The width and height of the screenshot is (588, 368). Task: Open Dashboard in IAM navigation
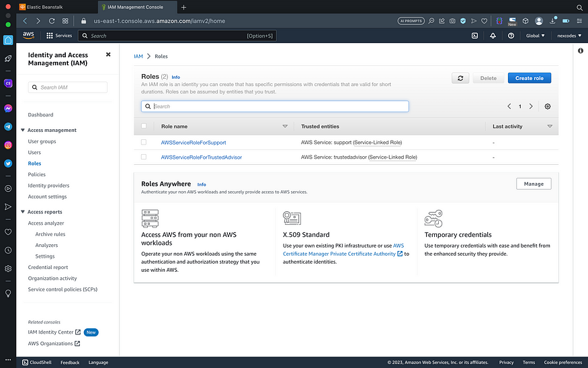click(x=40, y=115)
